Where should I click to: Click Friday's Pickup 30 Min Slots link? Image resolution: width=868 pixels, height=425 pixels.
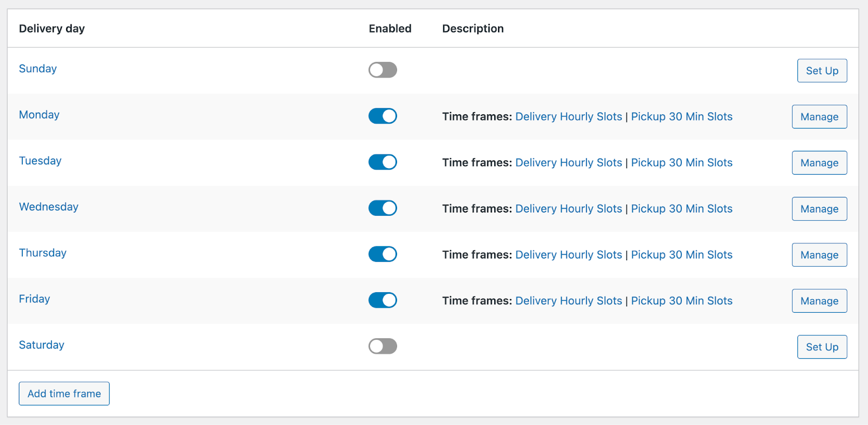pos(681,301)
